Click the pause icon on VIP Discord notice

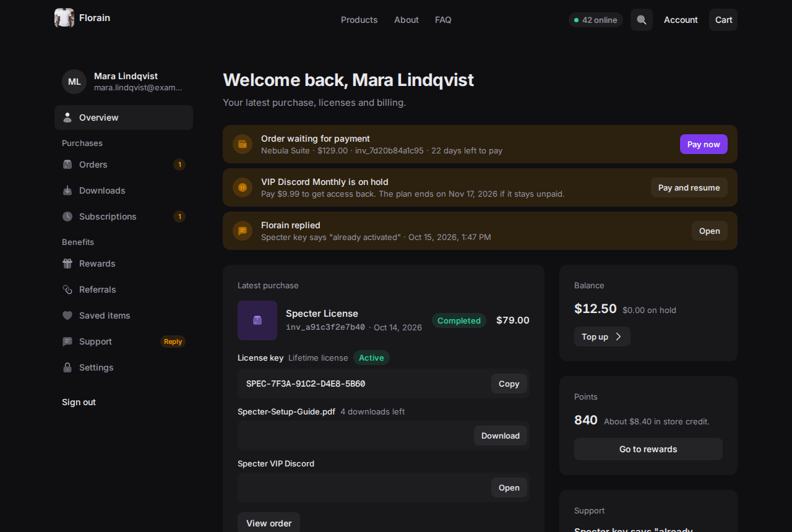coord(243,187)
